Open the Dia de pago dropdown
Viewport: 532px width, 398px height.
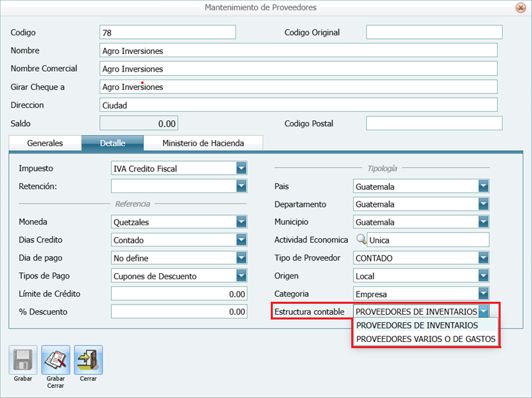click(241, 258)
